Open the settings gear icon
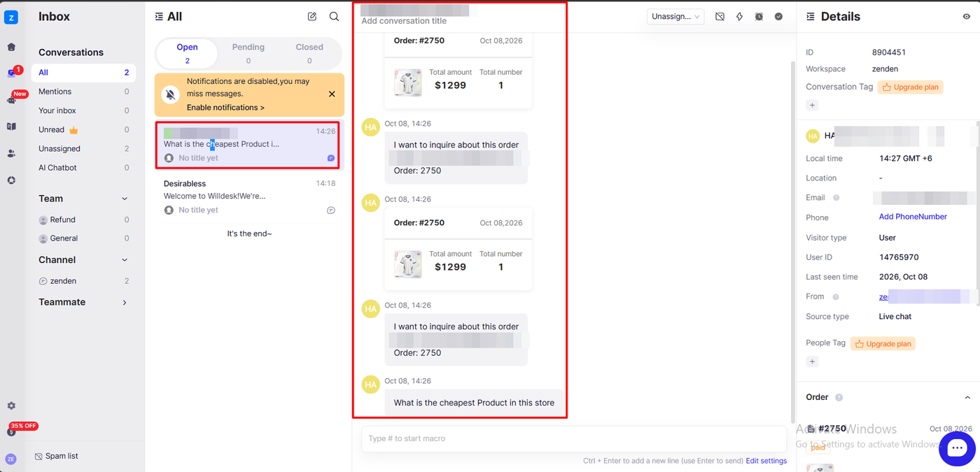The image size is (980, 472). tap(11, 406)
